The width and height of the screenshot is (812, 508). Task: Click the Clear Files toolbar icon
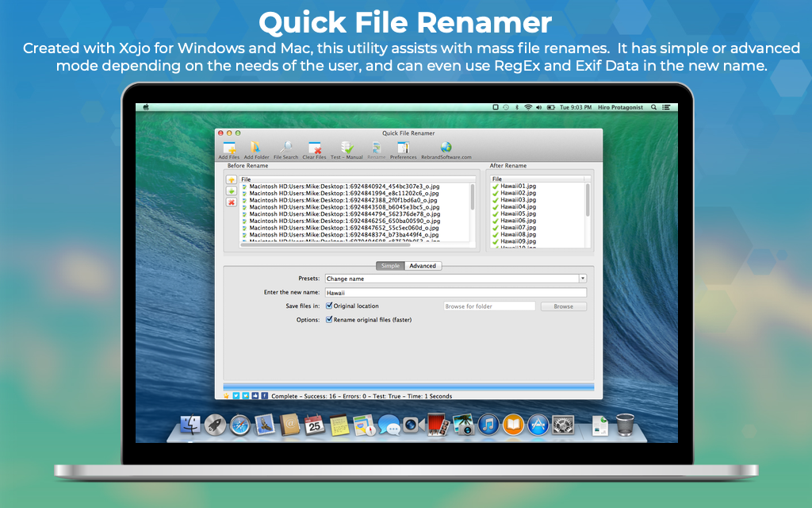[315, 148]
